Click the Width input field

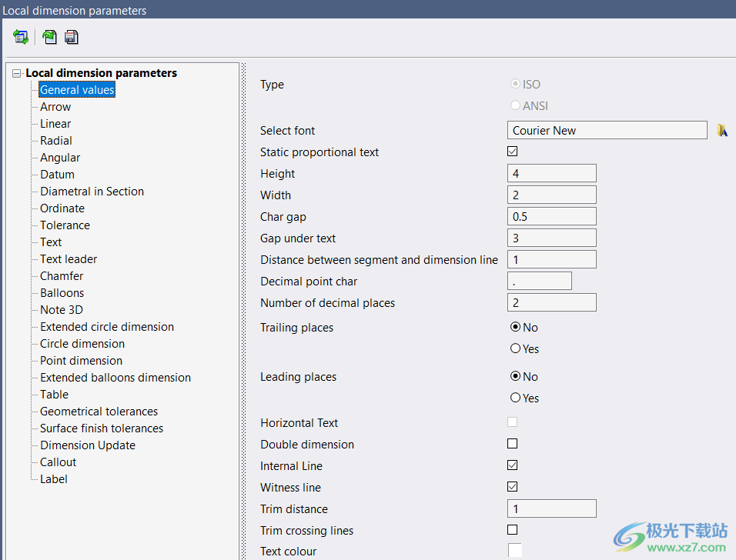[551, 195]
